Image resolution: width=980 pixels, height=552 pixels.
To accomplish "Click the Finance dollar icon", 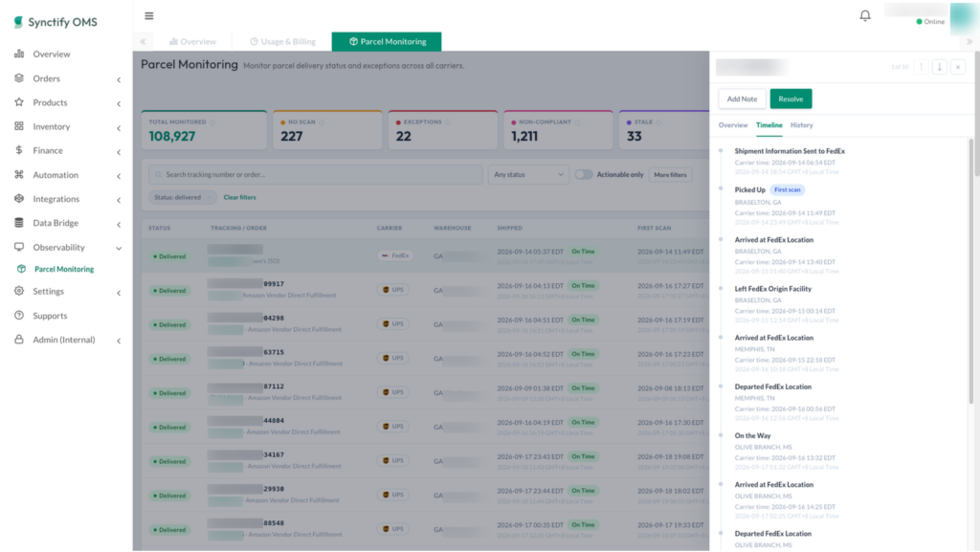I will (x=19, y=150).
